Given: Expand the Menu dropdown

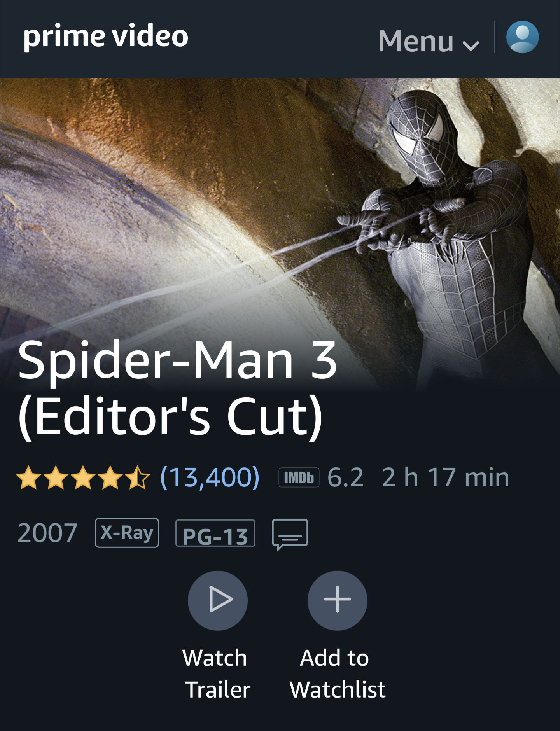Looking at the screenshot, I should pyautogui.click(x=429, y=41).
